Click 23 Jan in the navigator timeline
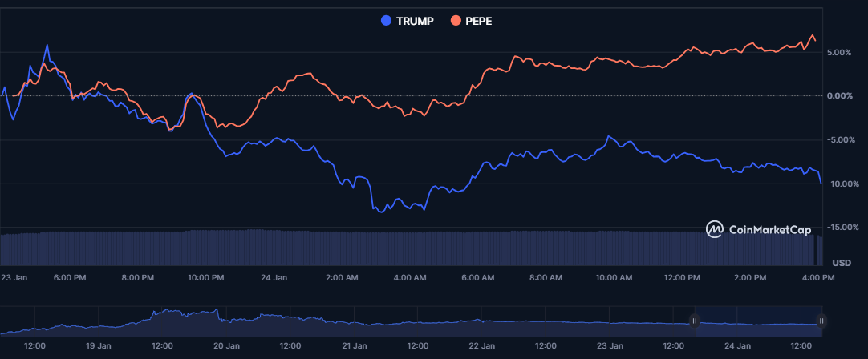The width and height of the screenshot is (868, 359). [x=609, y=345]
